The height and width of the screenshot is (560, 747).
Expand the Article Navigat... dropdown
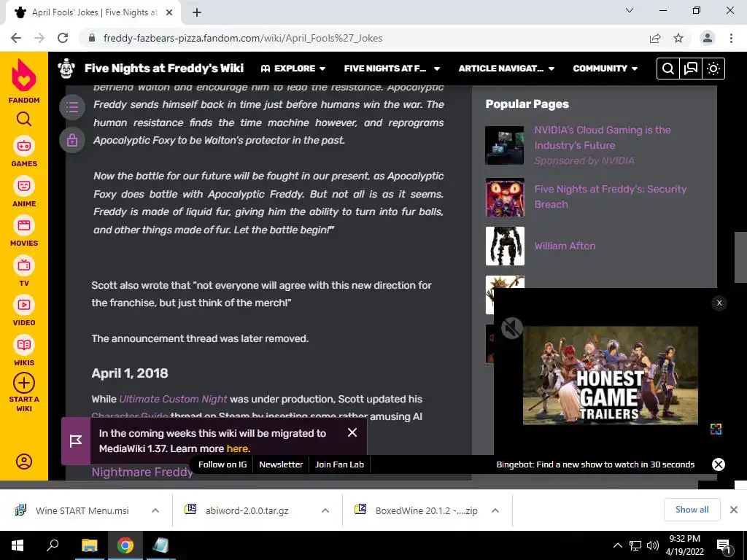[x=506, y=69]
